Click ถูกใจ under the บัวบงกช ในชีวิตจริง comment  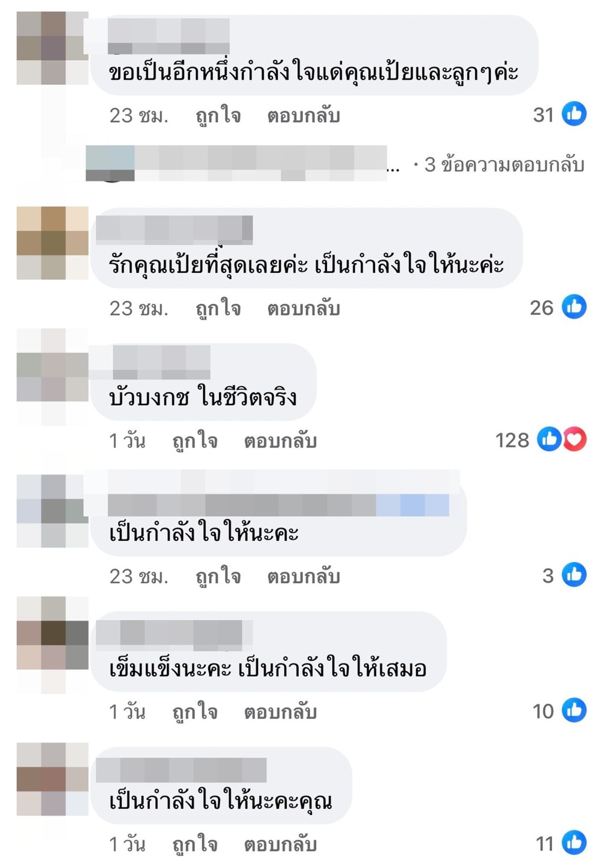195,441
